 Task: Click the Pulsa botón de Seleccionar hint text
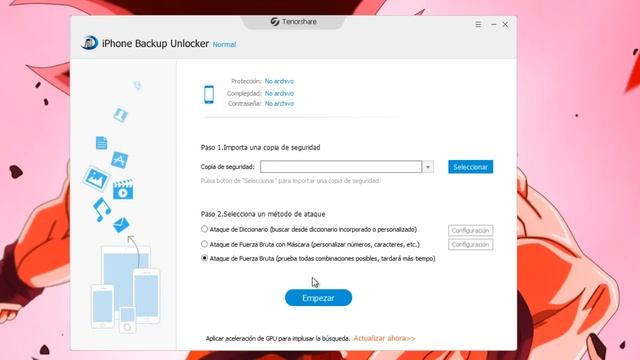(x=290, y=181)
